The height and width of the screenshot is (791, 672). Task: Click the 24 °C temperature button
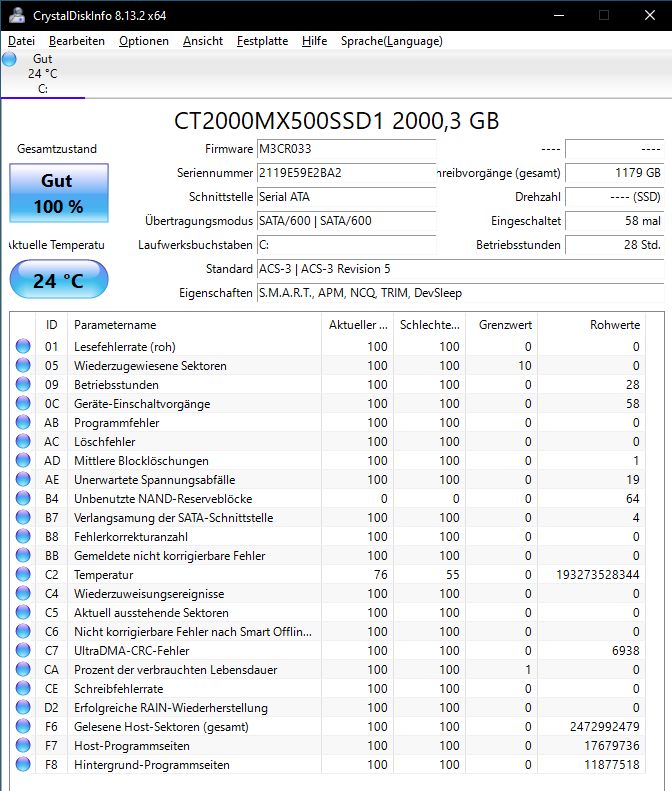coord(59,279)
